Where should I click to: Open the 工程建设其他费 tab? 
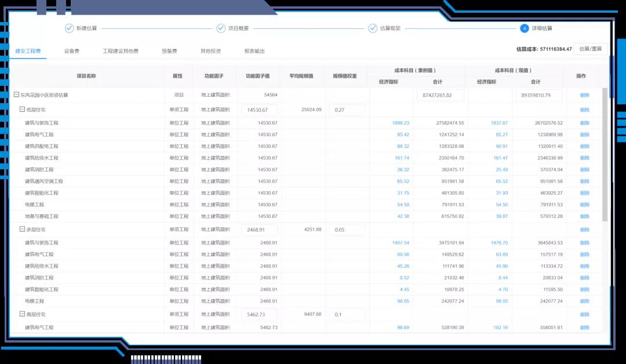[121, 51]
